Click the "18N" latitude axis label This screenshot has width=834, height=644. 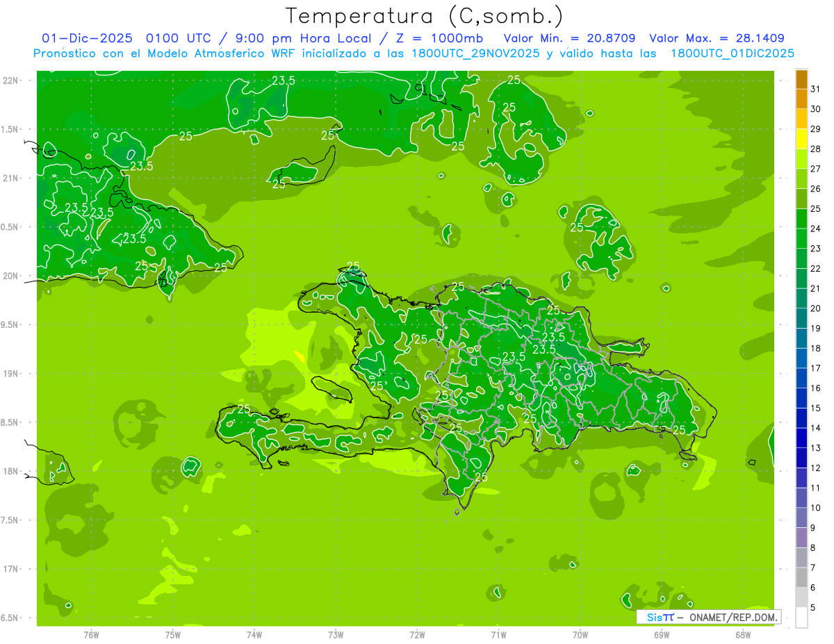coord(12,472)
